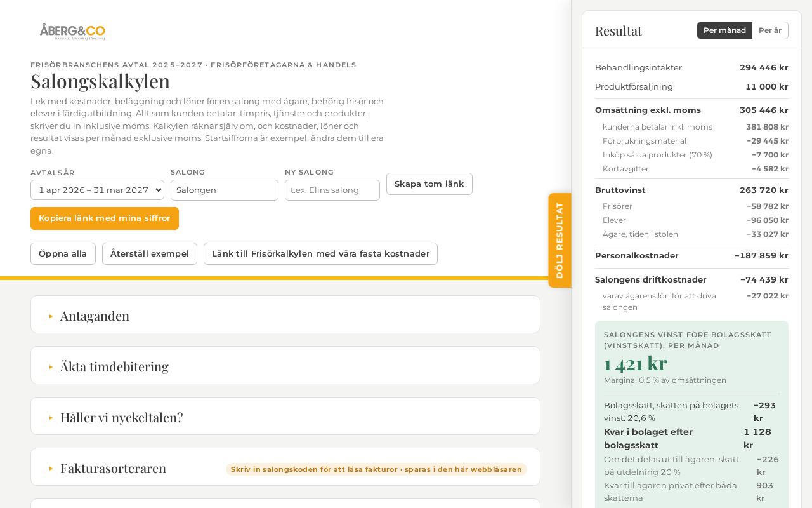Switch result view to Per år
812x508 pixels.
pyautogui.click(x=770, y=30)
